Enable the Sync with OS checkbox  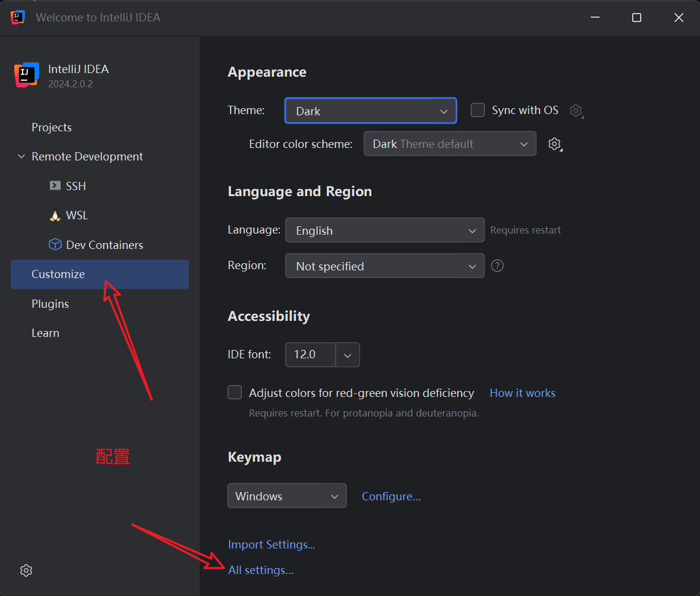[478, 110]
